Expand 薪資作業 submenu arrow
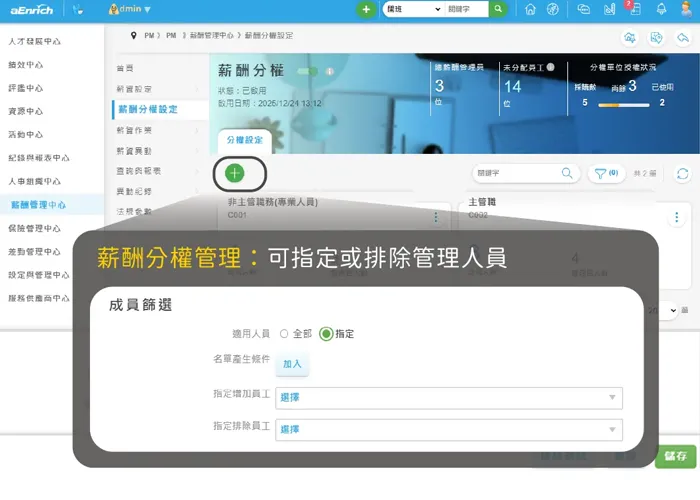The height and width of the screenshot is (500, 700). [197, 130]
